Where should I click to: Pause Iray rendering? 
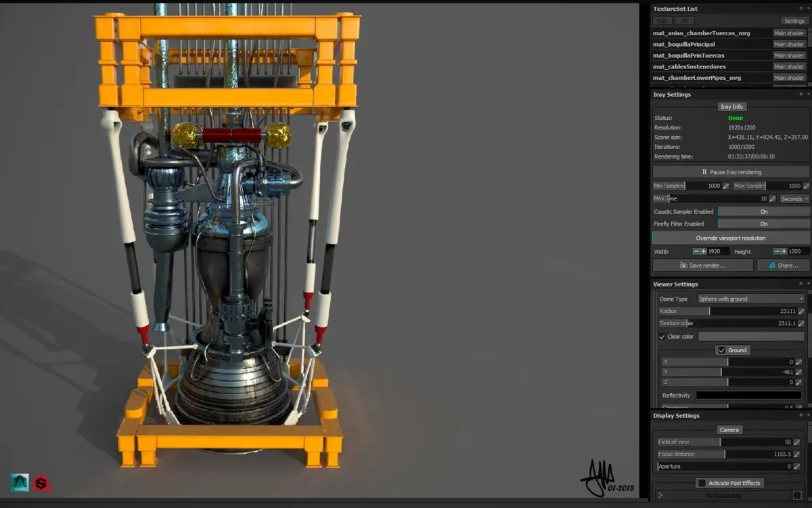[x=731, y=172]
